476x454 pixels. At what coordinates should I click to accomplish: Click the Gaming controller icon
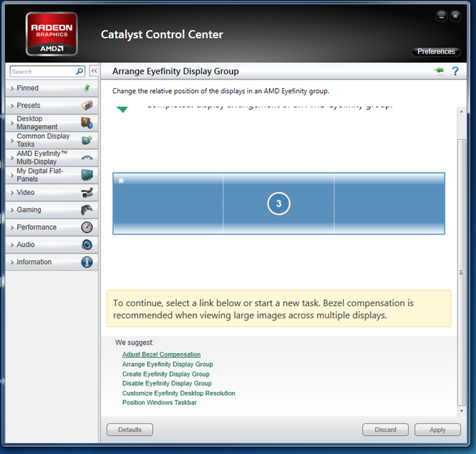[87, 210]
